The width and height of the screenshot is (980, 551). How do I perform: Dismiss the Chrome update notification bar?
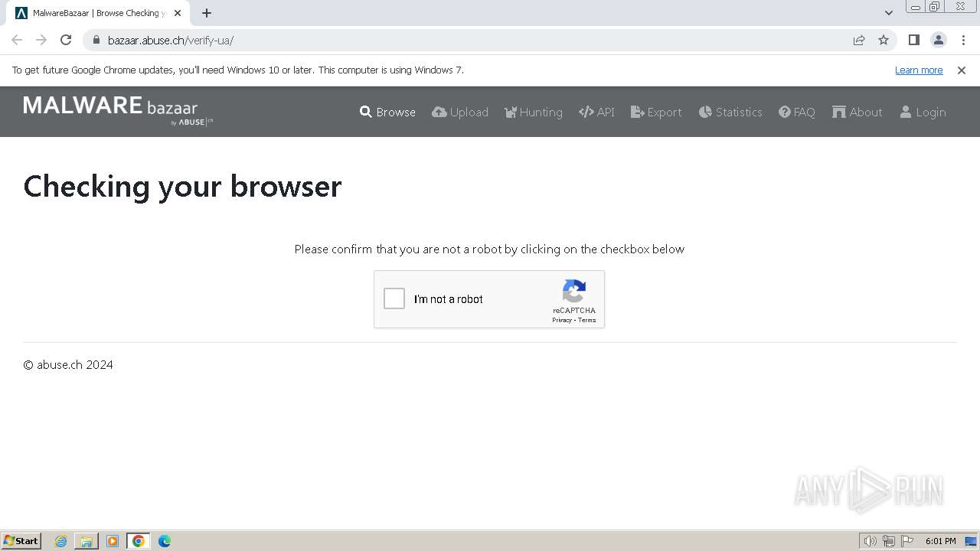(x=962, y=70)
